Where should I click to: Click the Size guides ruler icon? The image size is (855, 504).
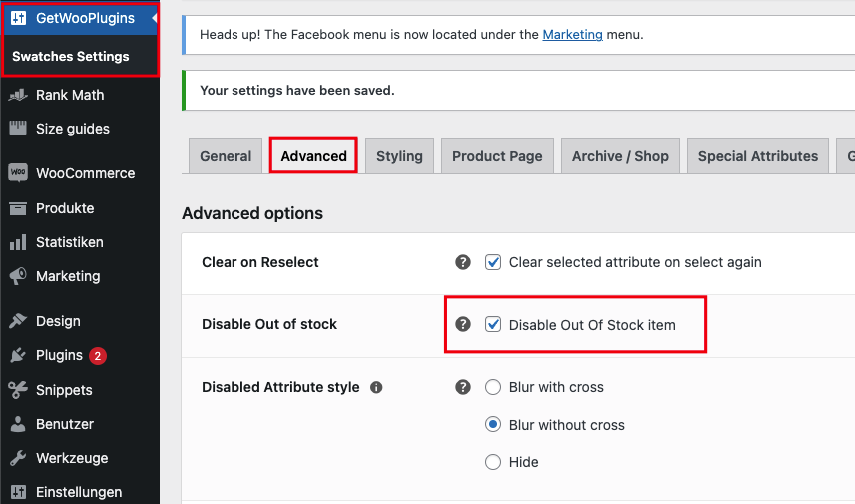click(18, 128)
